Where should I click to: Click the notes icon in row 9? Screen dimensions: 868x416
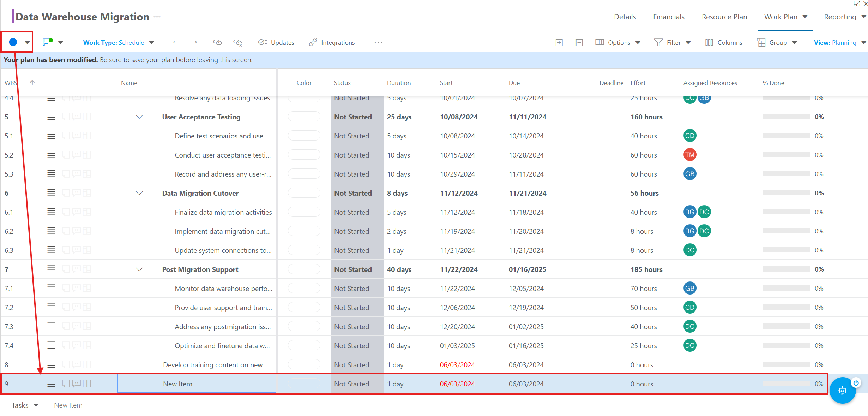[x=66, y=384]
